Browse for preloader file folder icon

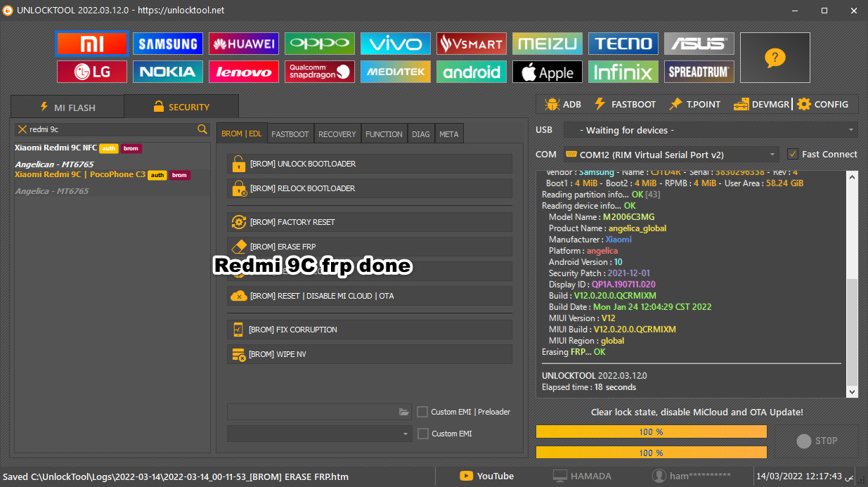pyautogui.click(x=403, y=412)
